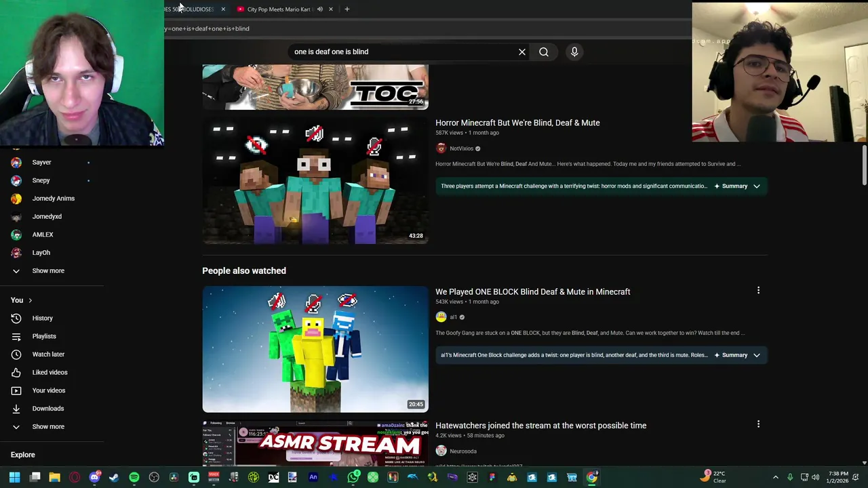Click NotVixios channel name
The width and height of the screenshot is (868, 488).
[x=461, y=148]
